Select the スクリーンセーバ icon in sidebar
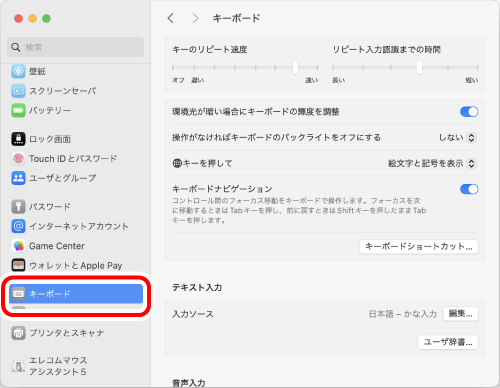Screen dimensions: 500x388 (18, 91)
